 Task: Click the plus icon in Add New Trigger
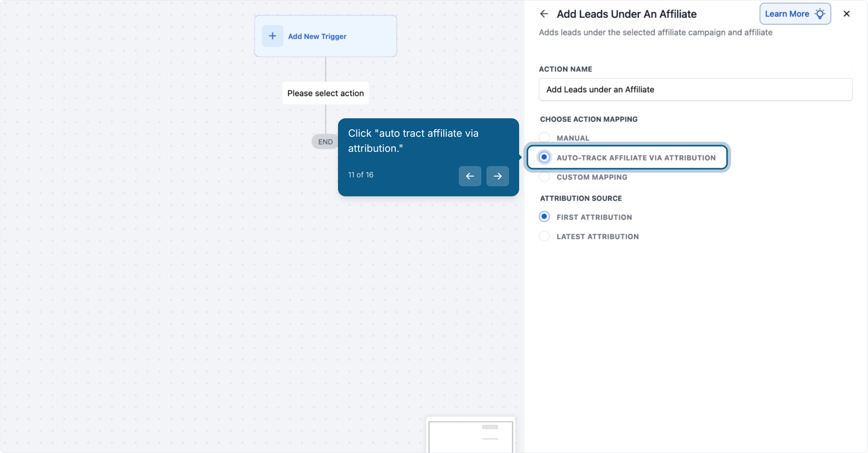click(273, 36)
